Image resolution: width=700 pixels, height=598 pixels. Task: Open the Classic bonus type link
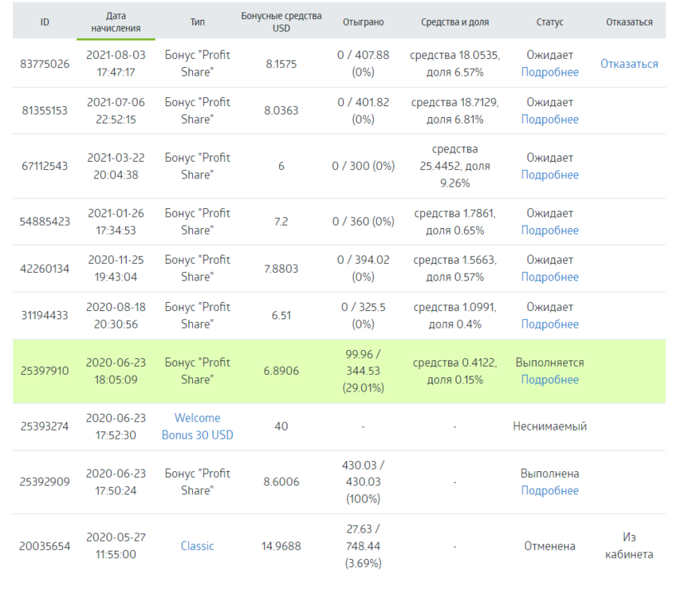pyautogui.click(x=197, y=545)
